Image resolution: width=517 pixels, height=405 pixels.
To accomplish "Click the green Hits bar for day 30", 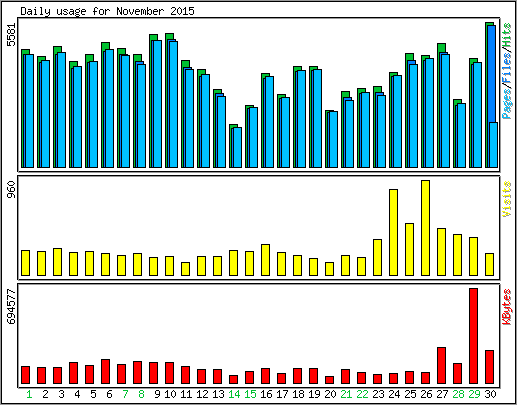I will pos(488,95).
